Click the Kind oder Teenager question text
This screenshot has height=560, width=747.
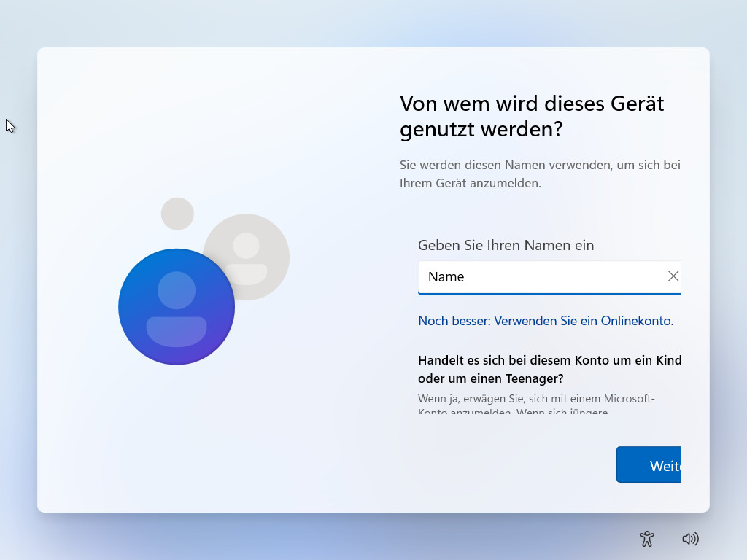coord(549,369)
